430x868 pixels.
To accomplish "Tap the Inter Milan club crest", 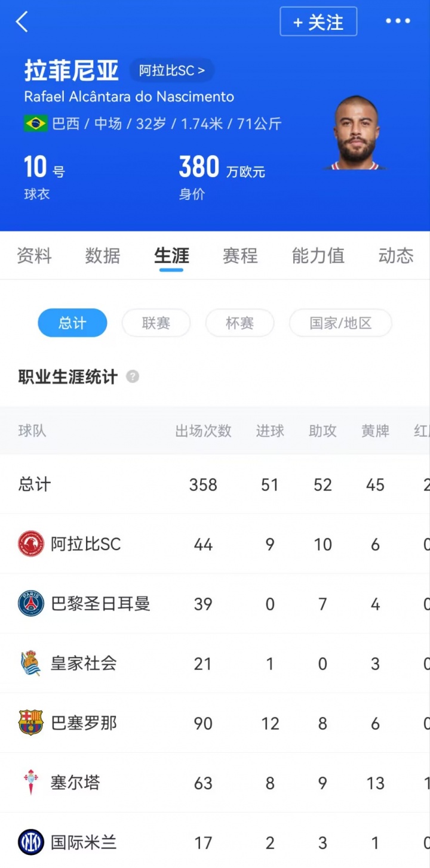I will coord(31,842).
